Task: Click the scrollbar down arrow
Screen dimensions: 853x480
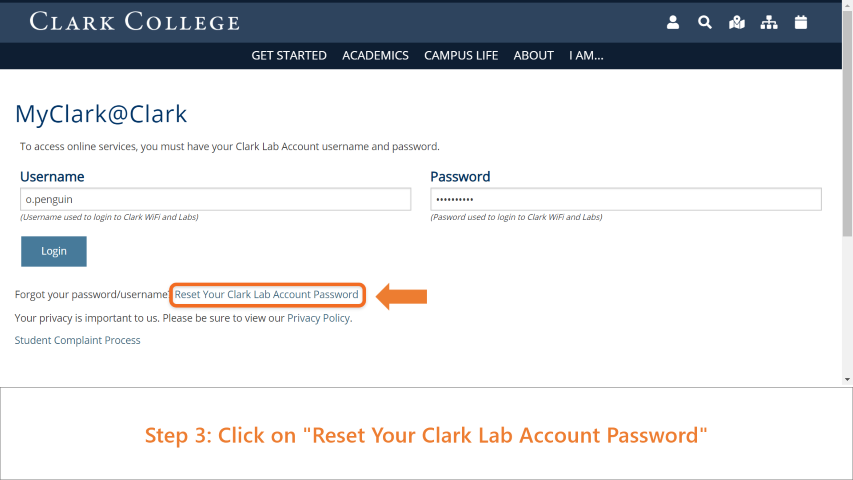Action: 848,379
